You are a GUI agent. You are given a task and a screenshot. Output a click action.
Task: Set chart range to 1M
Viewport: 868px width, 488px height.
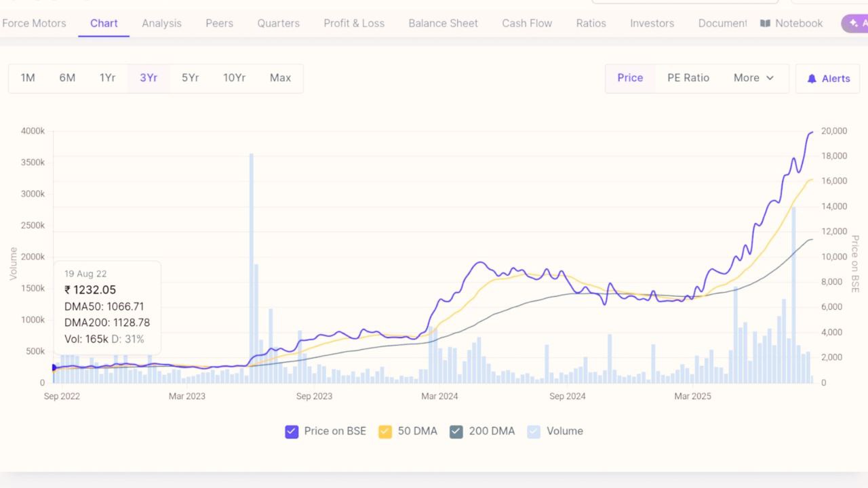(x=28, y=78)
